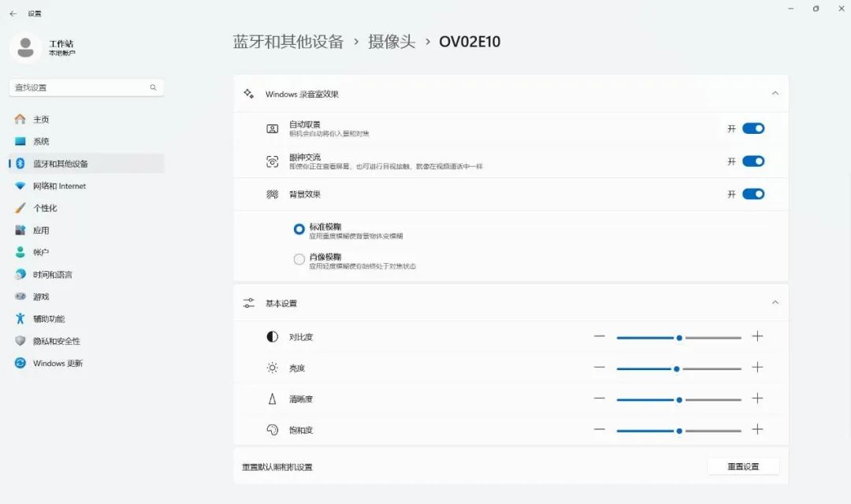
Task: Click the 应用 apps icon in sidebar
Action: pyautogui.click(x=20, y=230)
